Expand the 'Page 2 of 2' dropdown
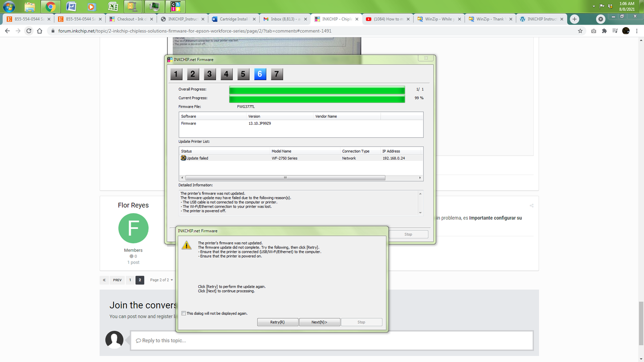 pyautogui.click(x=161, y=280)
